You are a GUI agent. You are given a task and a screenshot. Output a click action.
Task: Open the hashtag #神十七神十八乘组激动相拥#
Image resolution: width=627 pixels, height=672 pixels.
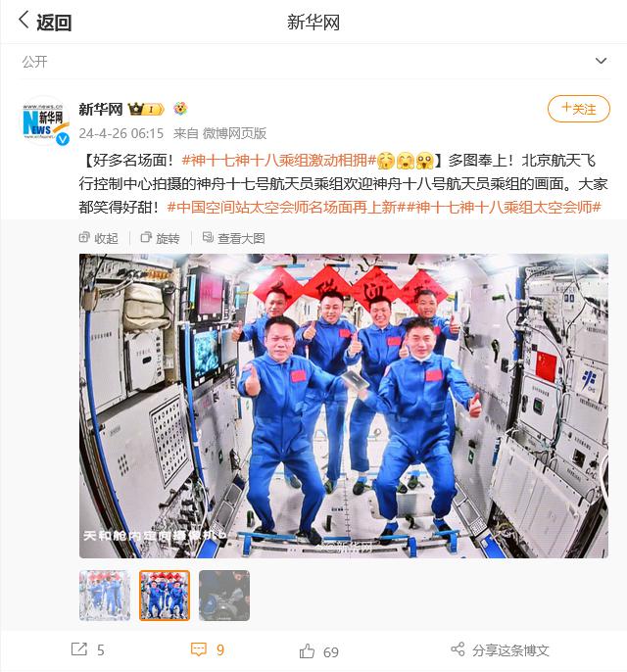click(x=279, y=161)
